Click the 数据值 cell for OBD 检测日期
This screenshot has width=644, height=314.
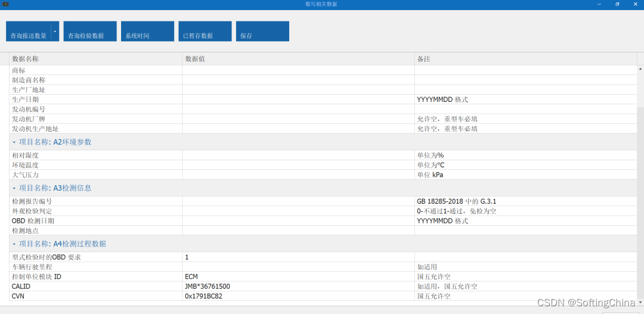(298, 221)
